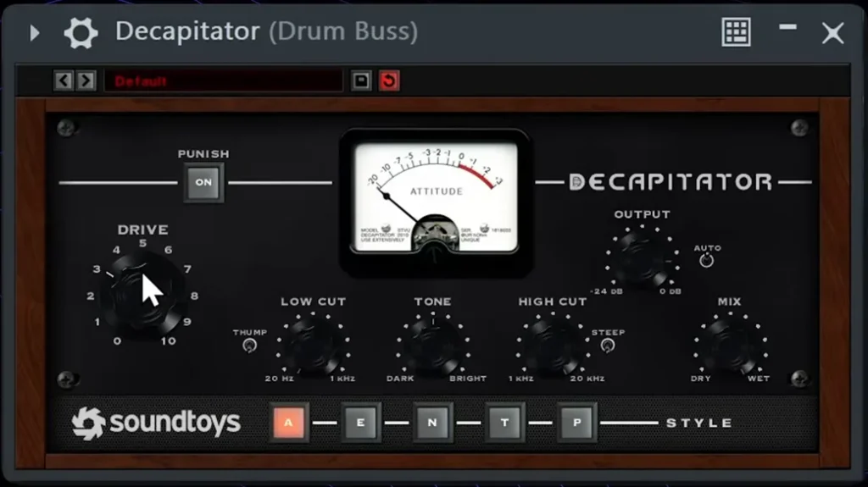Expand the plugin menu arrow in title bar
The height and width of the screenshot is (487, 868).
[x=34, y=33]
